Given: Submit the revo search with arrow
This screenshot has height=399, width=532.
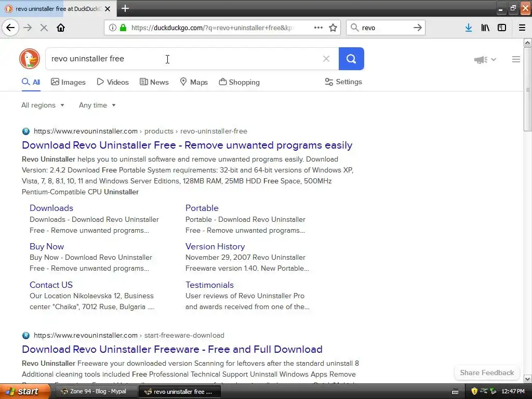Looking at the screenshot, I should (x=418, y=28).
